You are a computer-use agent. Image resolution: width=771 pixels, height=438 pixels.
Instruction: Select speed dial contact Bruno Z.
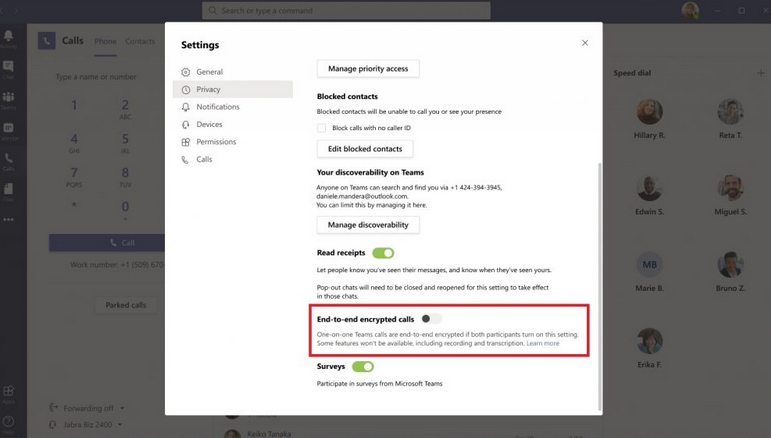tap(730, 271)
